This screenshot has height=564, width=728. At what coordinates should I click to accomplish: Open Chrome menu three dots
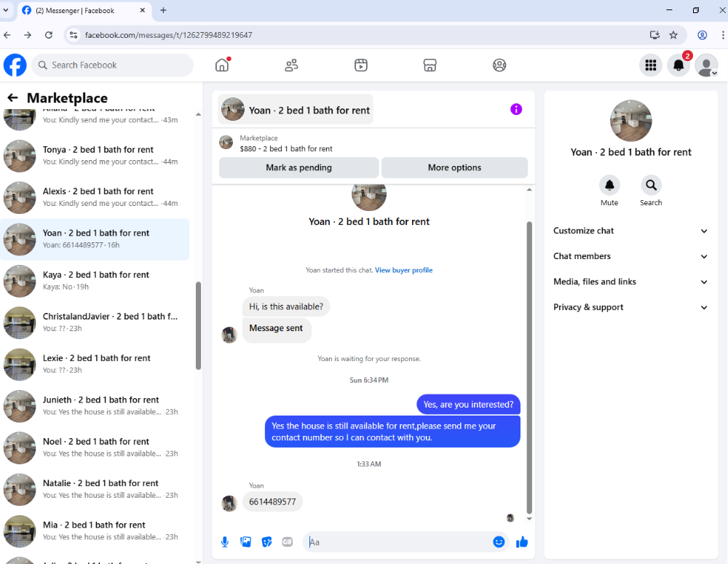point(723,35)
